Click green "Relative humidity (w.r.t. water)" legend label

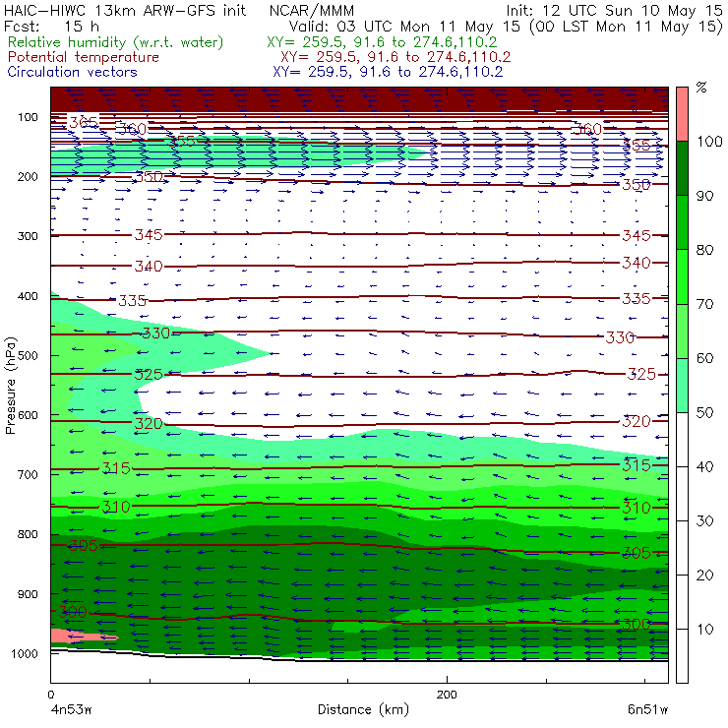[x=116, y=42]
